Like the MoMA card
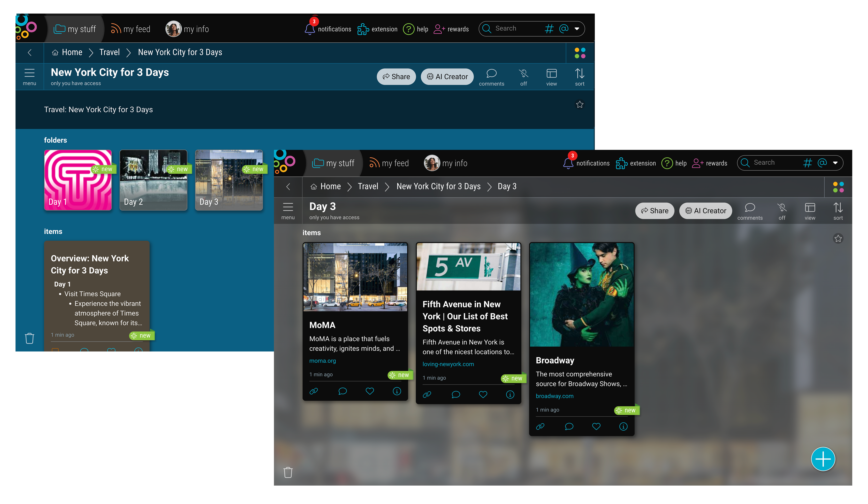The image size is (868, 504). [x=370, y=391]
